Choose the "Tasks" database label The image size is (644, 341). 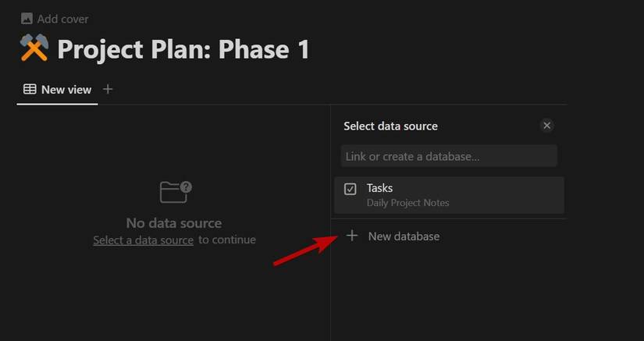point(379,188)
